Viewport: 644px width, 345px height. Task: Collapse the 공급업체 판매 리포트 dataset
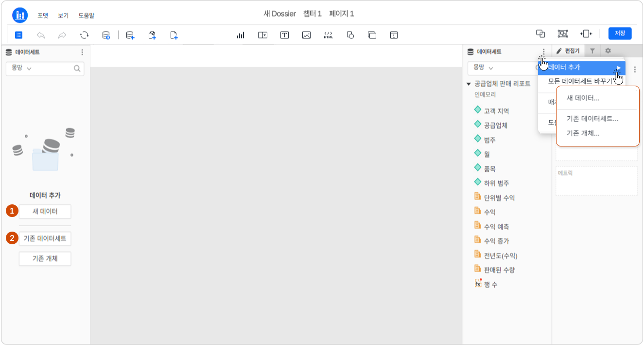coord(469,84)
